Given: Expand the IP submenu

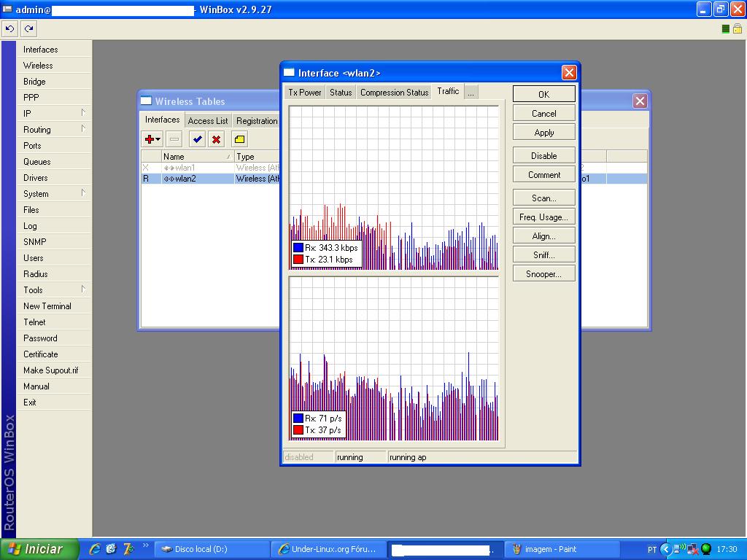Looking at the screenshot, I should pos(54,114).
